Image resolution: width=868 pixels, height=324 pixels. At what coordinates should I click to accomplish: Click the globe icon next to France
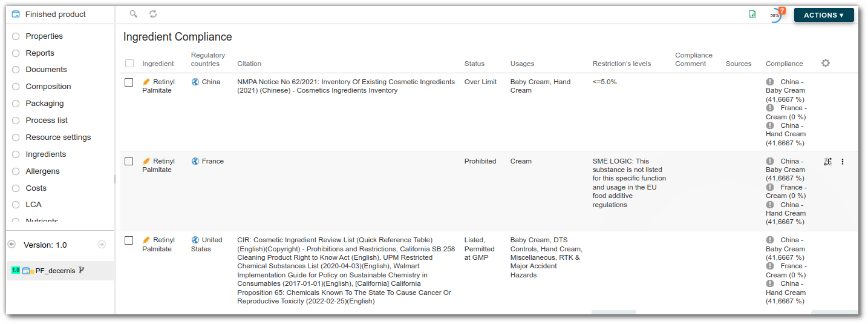(195, 161)
